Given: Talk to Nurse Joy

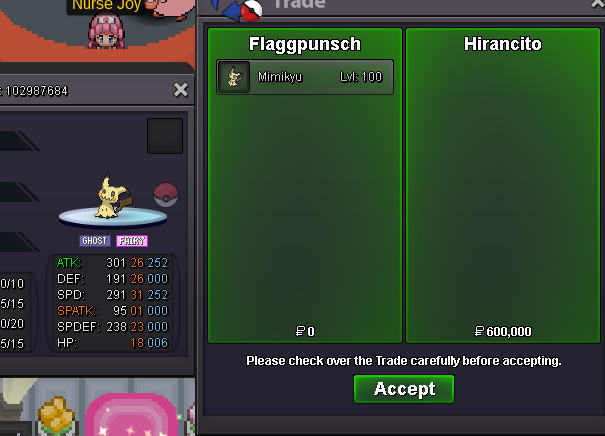Looking at the screenshot, I should (x=106, y=31).
